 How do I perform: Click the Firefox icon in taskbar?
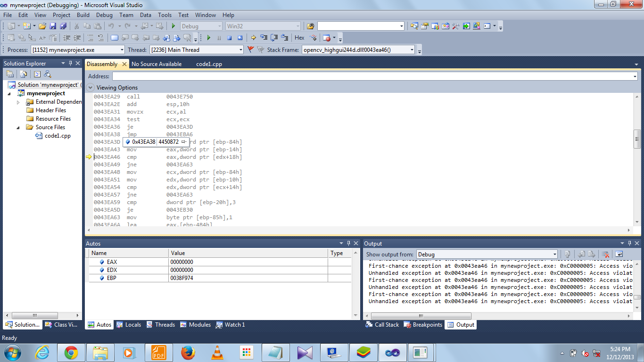188,352
